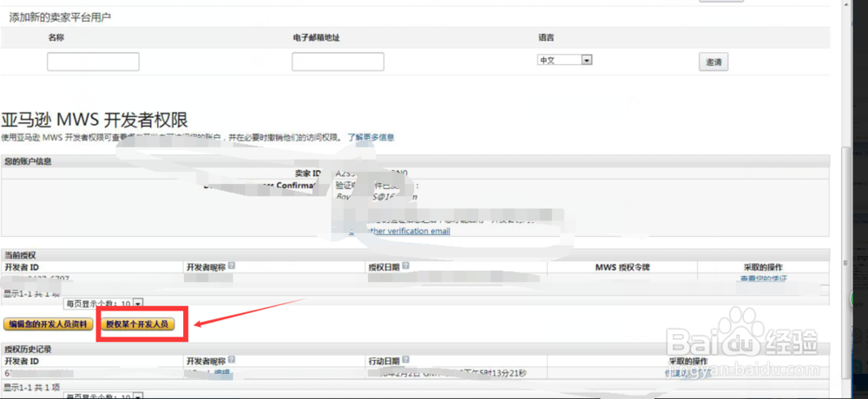Click the 查看您的凭证 link in 当前授权 row
Image resolution: width=868 pixels, height=399 pixels.
763,278
